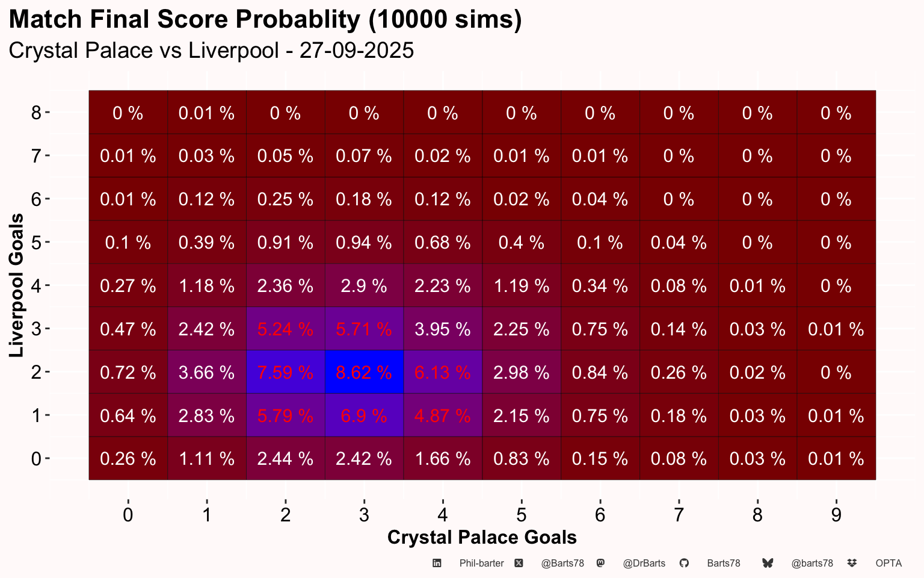Select the 6.9 % probability cell

click(x=364, y=416)
